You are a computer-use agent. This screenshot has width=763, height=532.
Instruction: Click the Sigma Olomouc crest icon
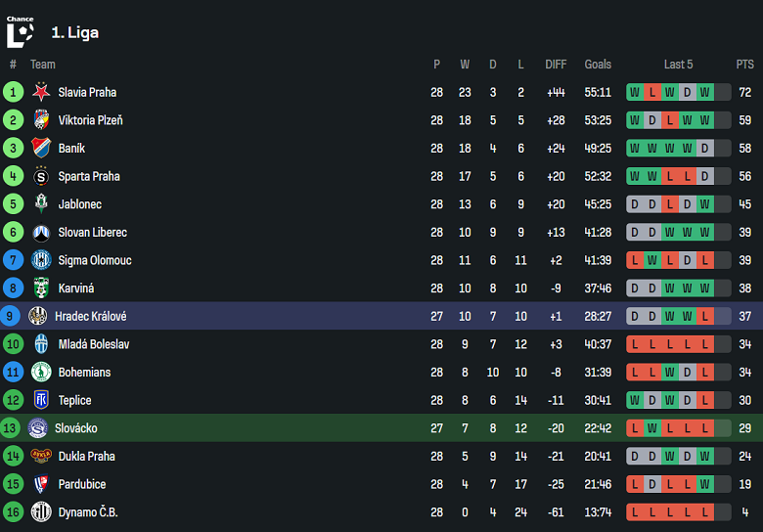pos(41,260)
